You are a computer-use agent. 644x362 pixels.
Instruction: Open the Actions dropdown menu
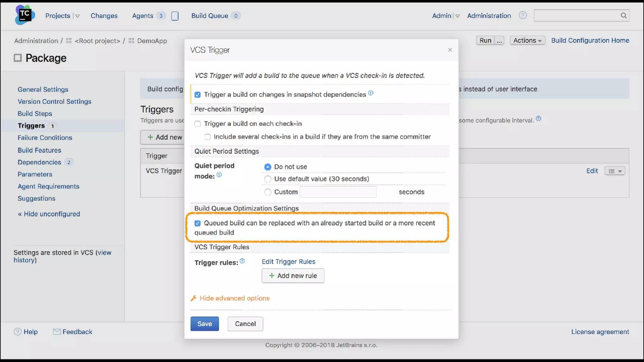527,40
